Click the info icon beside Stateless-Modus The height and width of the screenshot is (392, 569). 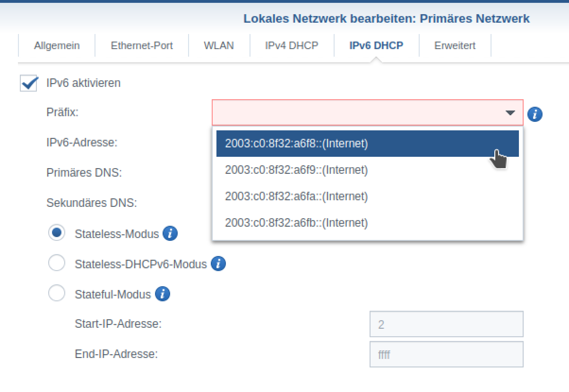click(170, 234)
